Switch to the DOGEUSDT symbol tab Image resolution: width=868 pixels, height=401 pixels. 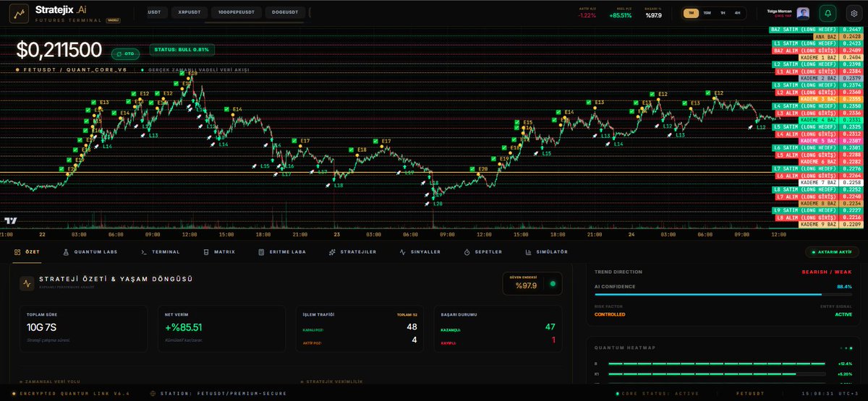[284, 12]
